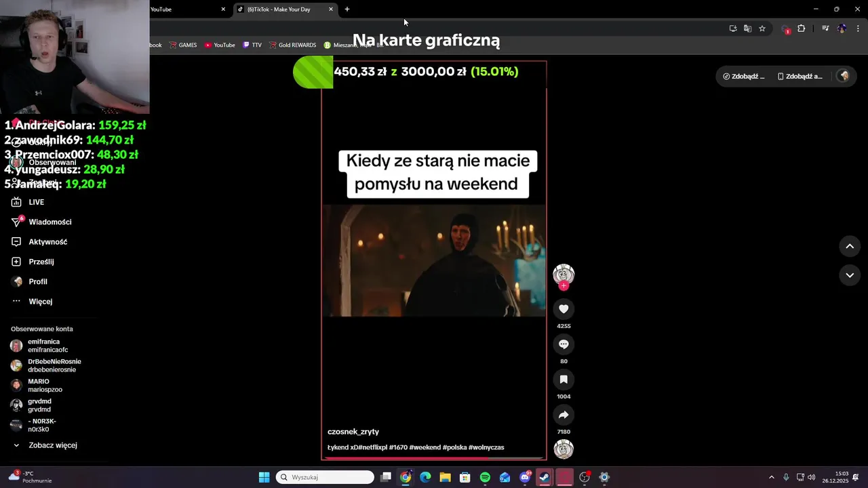Bookmark the video showing 1004 saves

(x=564, y=380)
